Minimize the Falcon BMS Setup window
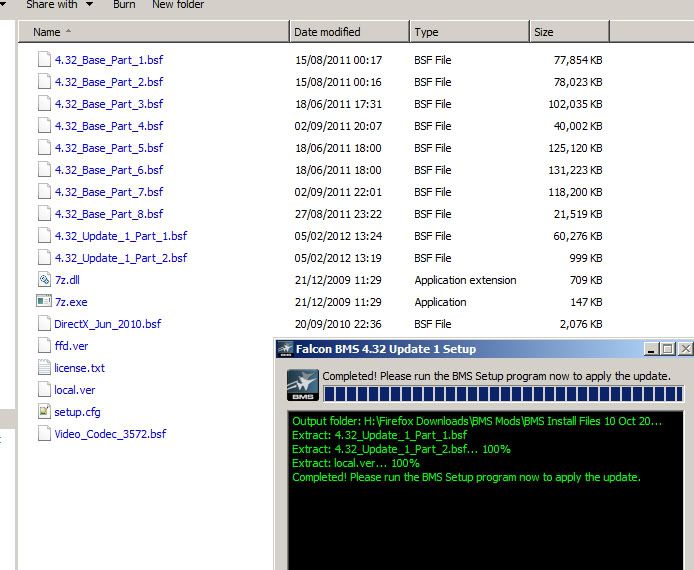 point(651,349)
